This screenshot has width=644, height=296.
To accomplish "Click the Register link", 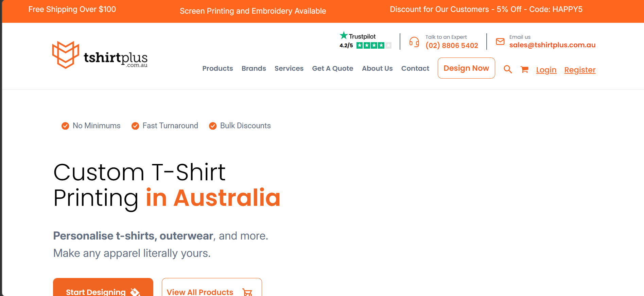I will click(580, 70).
